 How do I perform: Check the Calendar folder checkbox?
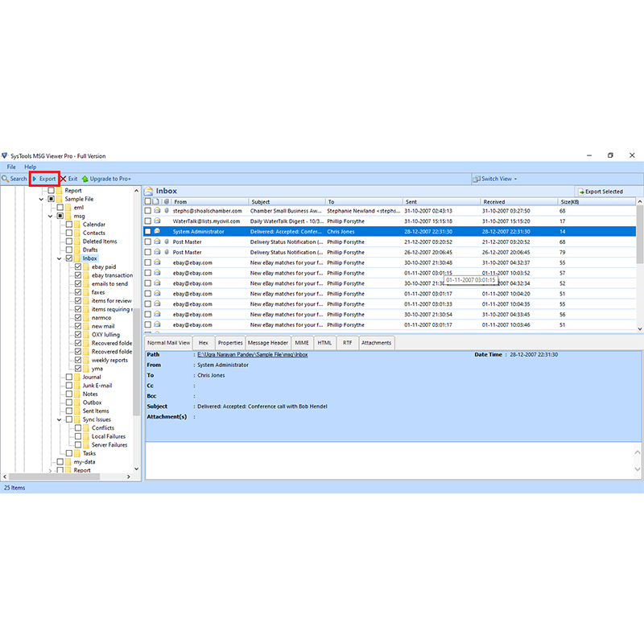[69, 225]
